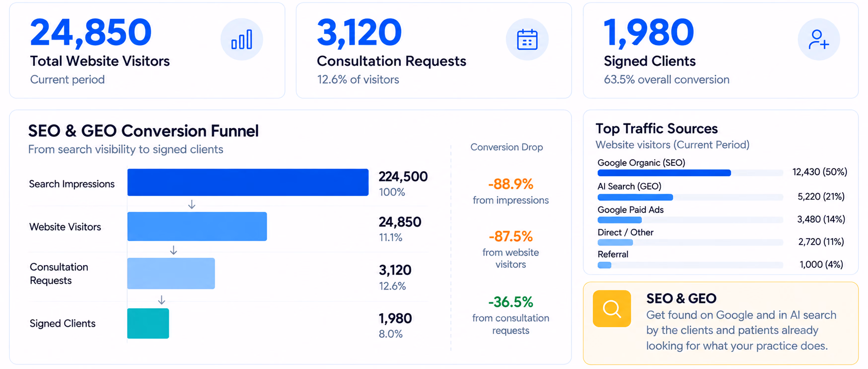The image size is (868, 369).
Task: Click the Google Paid Ads progress bar
Action: (x=690, y=220)
